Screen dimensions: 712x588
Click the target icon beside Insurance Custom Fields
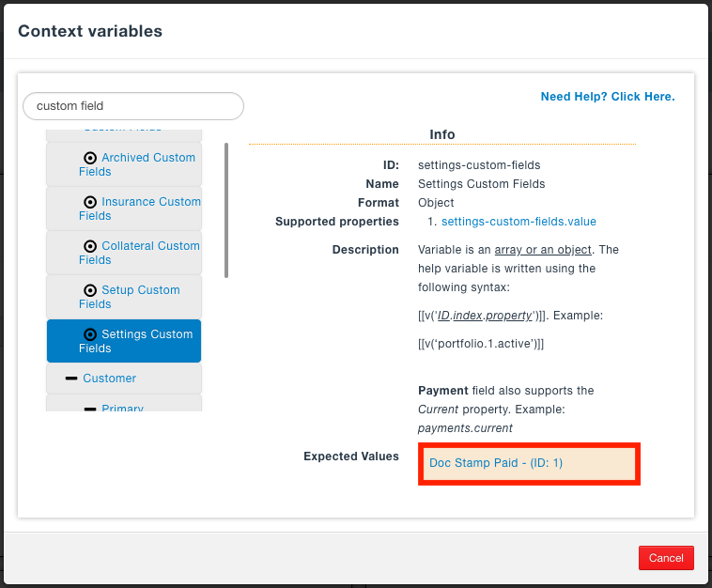coord(90,202)
